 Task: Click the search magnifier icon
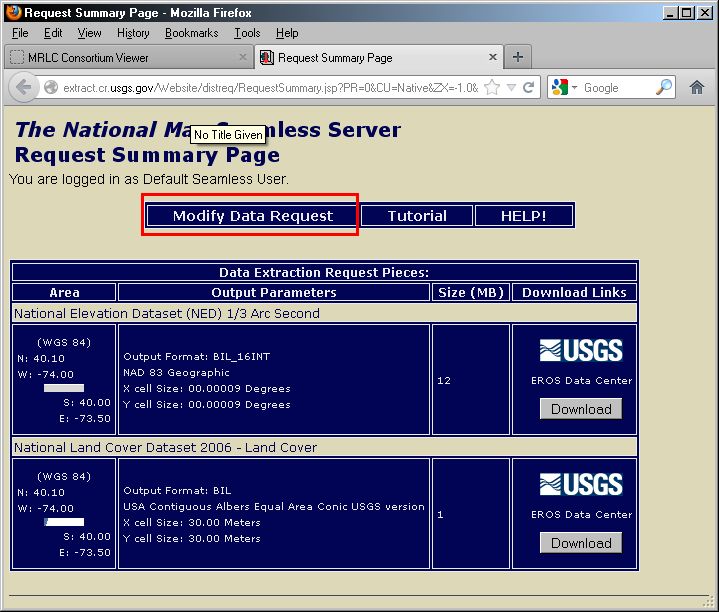664,88
